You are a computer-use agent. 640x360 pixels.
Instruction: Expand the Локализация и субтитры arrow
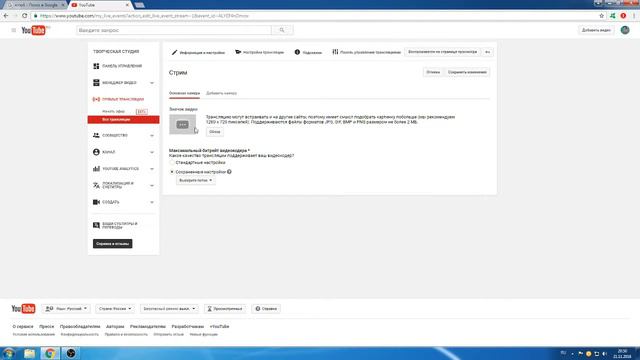152,185
